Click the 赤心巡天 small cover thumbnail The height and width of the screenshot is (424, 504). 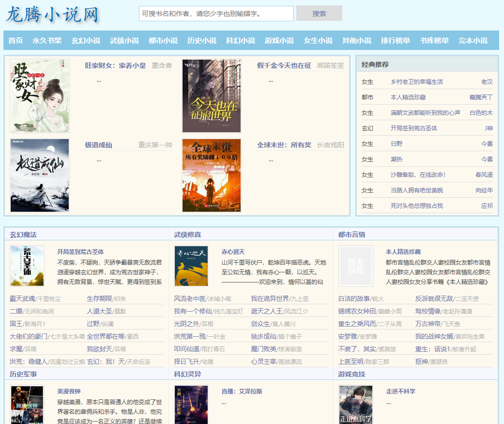[x=191, y=266]
